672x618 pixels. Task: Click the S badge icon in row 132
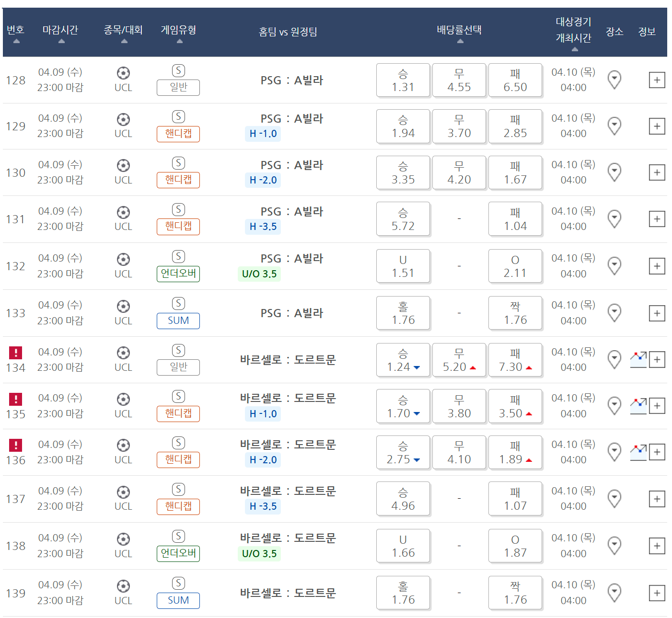click(178, 257)
